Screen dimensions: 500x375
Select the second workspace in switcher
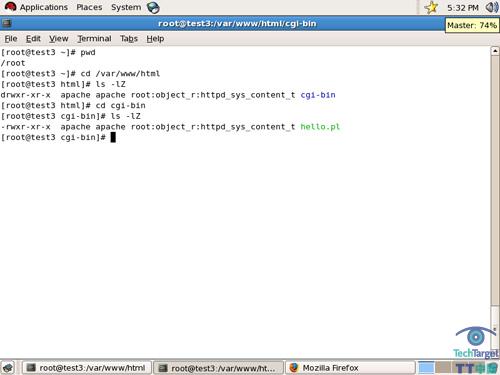(443, 368)
